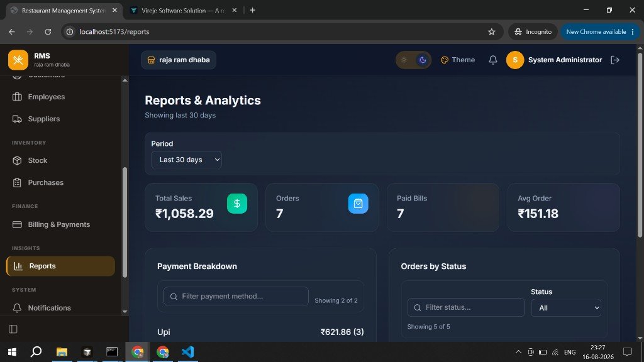Viewport: 644px width, 362px height.
Task: Open the Period Last 30 days dropdown
Action: click(x=186, y=160)
